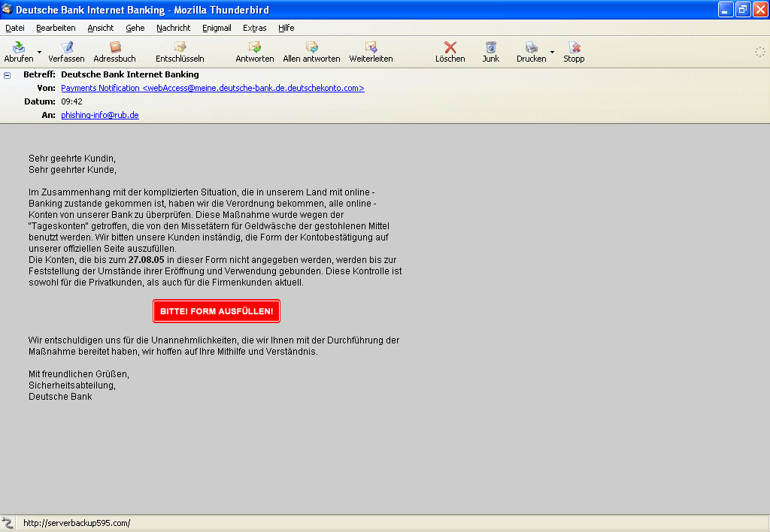Click the Weiterleiten forward icon
The image size is (770, 532).
pos(371,47)
